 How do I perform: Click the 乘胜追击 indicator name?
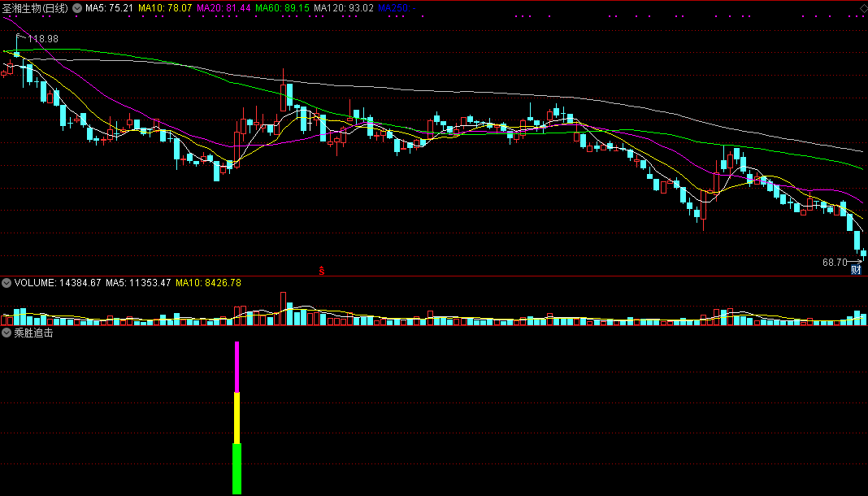point(34,333)
